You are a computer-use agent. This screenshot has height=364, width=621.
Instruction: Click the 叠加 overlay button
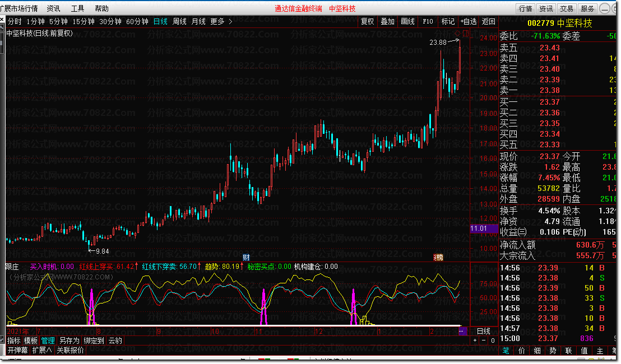click(x=387, y=21)
